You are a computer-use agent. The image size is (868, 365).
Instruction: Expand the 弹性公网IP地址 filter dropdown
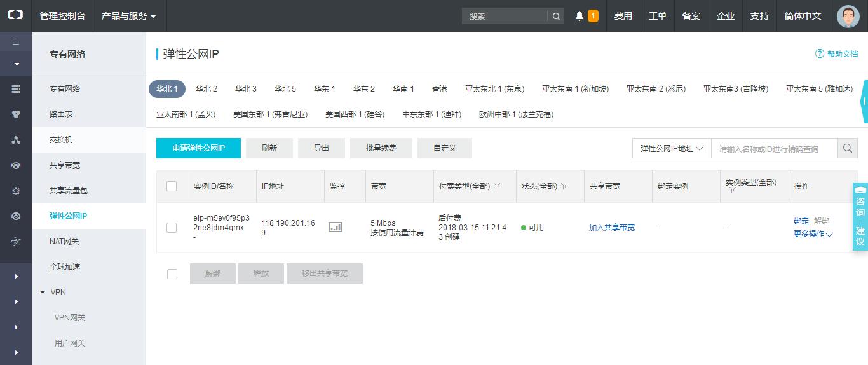coord(671,148)
